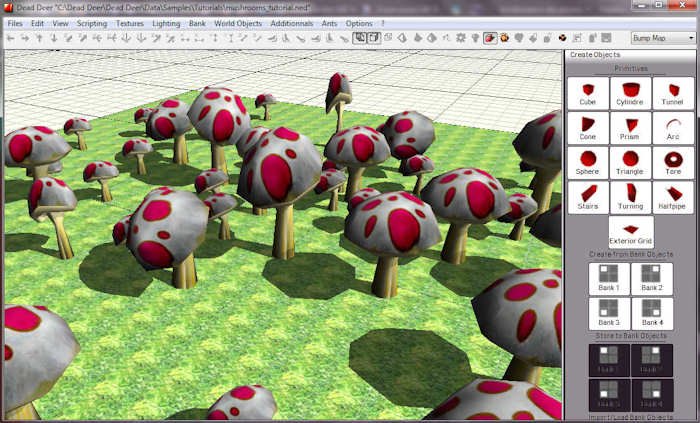Store selection to dark Bank 2 slot
The width and height of the screenshot is (700, 423).
(x=652, y=360)
